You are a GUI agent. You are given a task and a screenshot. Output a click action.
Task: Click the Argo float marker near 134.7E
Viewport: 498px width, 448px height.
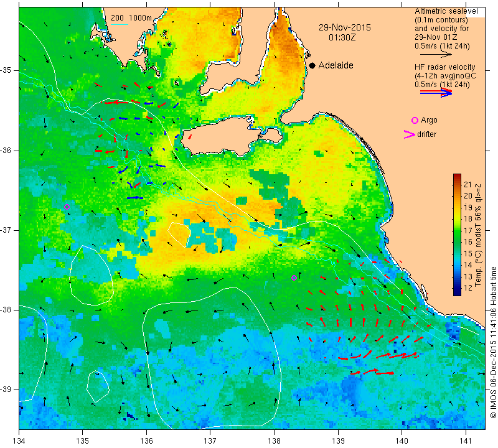tap(67, 207)
